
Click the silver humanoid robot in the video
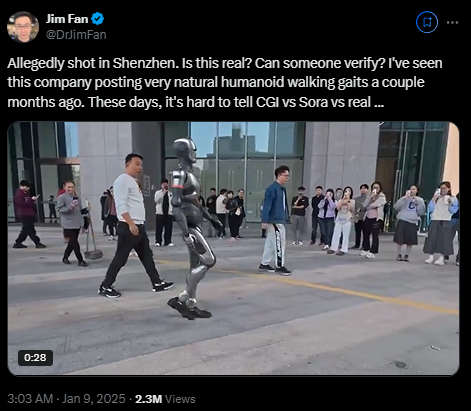192,230
